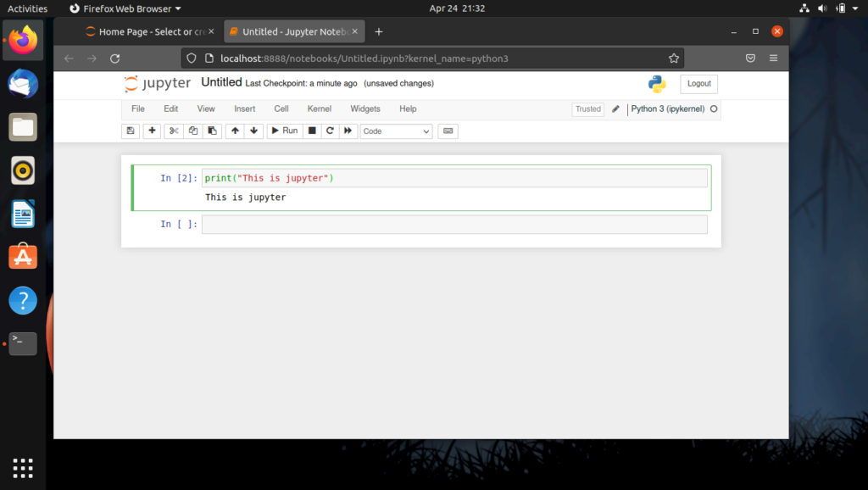
Task: Open the Firefox menu hamburger icon
Action: pyautogui.click(x=773, y=58)
